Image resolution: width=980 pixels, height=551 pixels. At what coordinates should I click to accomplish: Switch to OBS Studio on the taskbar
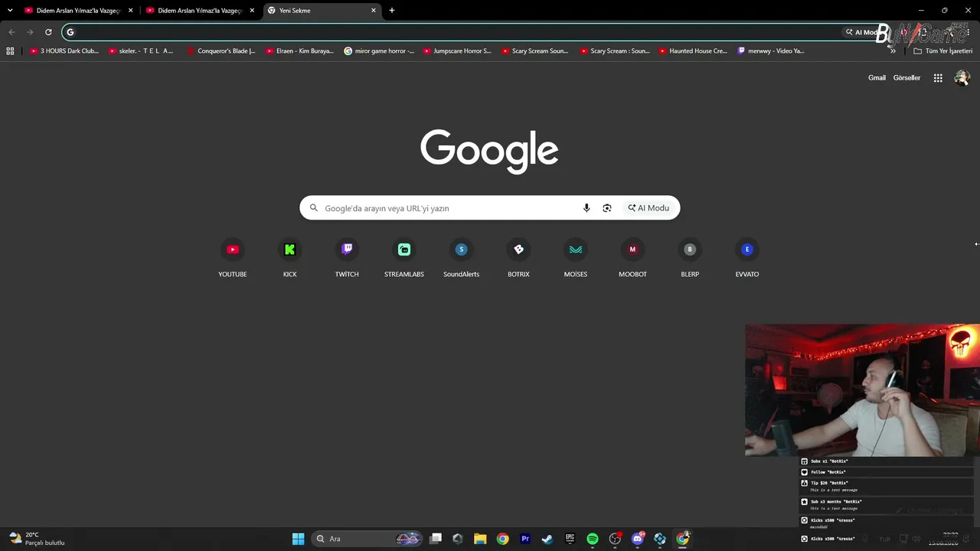coord(615,539)
